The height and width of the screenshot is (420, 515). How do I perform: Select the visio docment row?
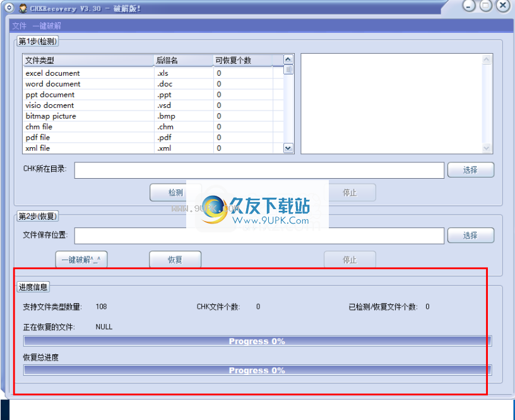click(153, 105)
